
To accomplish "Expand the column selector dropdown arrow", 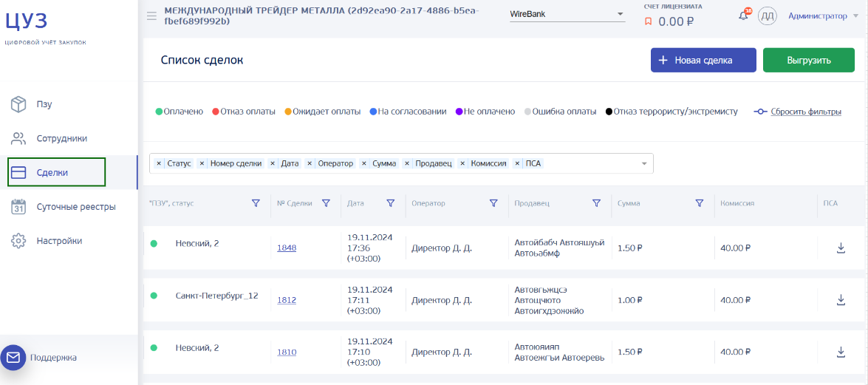I will coord(644,163).
